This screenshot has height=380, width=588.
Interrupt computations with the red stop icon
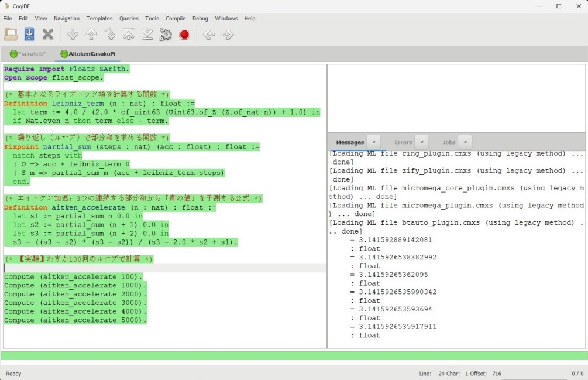[184, 35]
